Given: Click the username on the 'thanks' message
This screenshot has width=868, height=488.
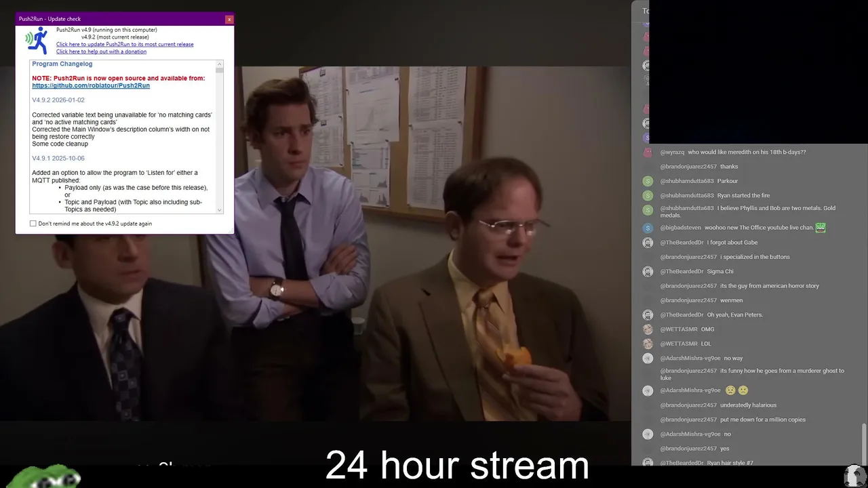Looking at the screenshot, I should (688, 167).
